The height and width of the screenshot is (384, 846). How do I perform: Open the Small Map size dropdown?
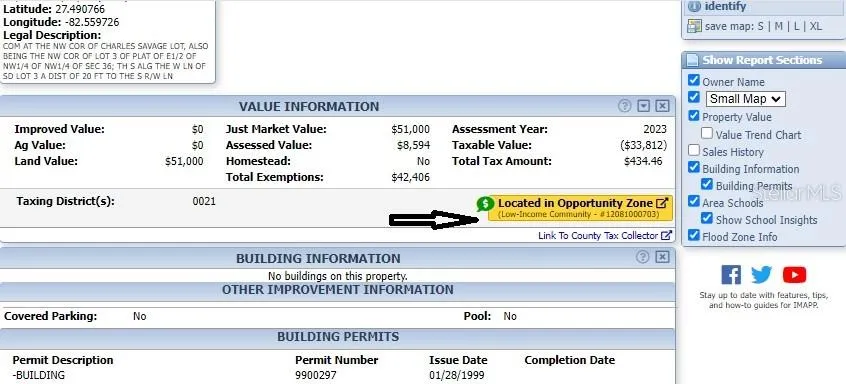[745, 99]
